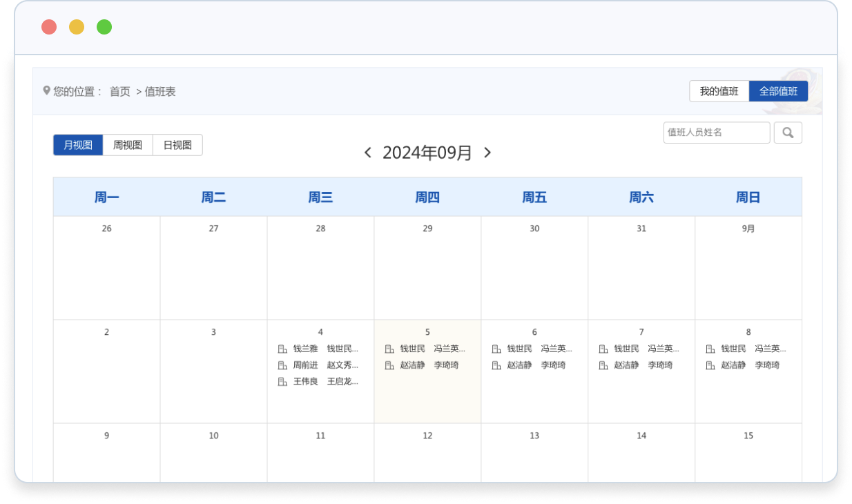Click shift icon beside 赵洁静 on the 8th
The image size is (852, 504).
click(710, 365)
